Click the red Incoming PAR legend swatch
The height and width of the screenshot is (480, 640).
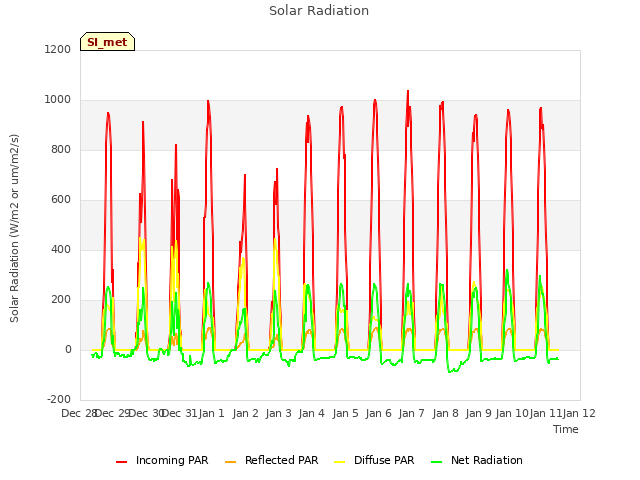click(121, 462)
